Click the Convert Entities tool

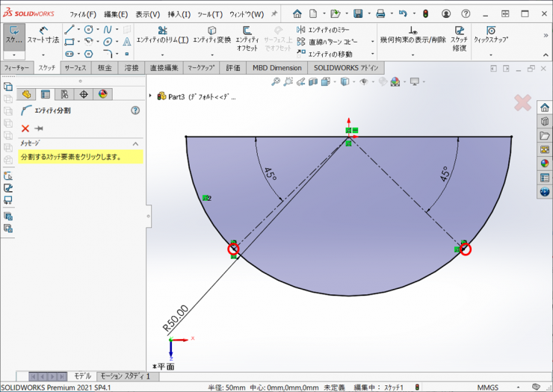pyautogui.click(x=211, y=34)
